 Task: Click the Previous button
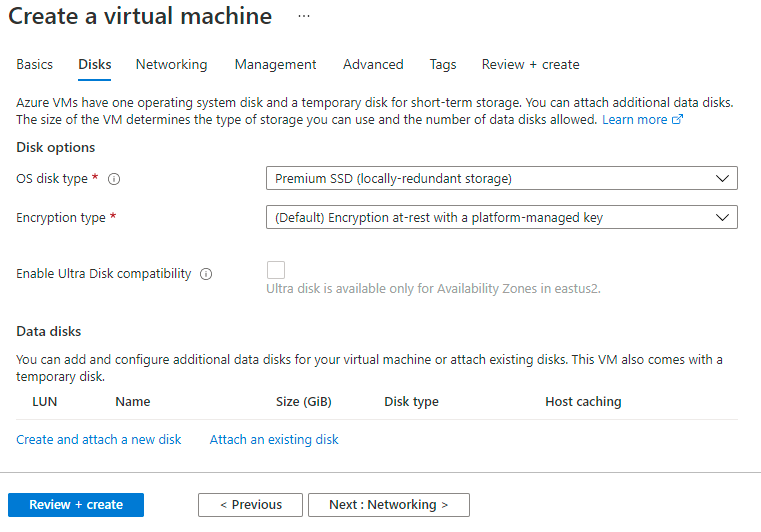pyautogui.click(x=251, y=505)
